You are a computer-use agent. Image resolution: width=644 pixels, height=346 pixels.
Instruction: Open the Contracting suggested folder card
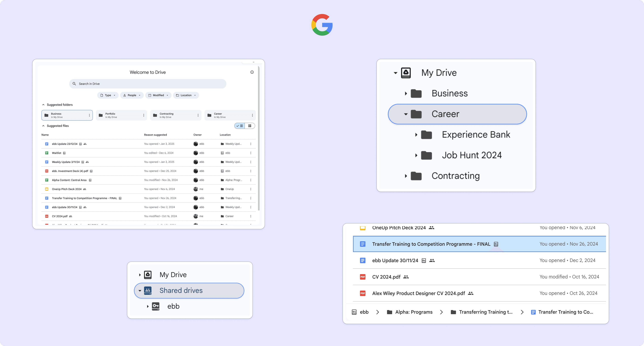point(176,115)
